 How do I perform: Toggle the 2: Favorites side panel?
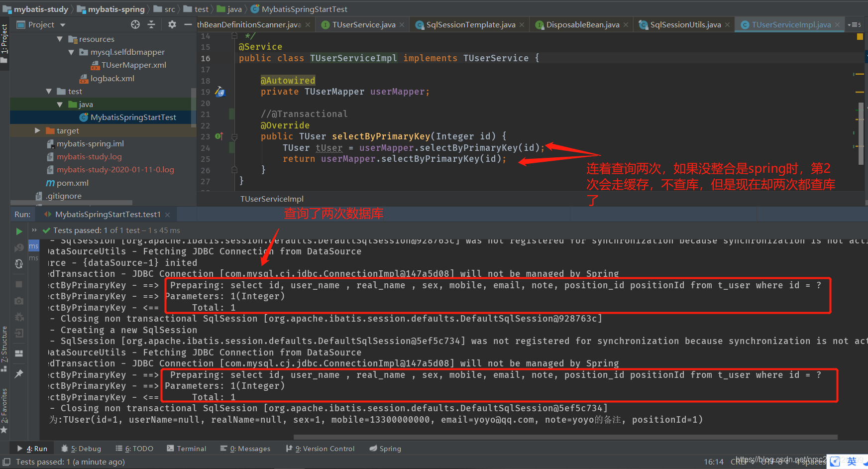[4, 411]
